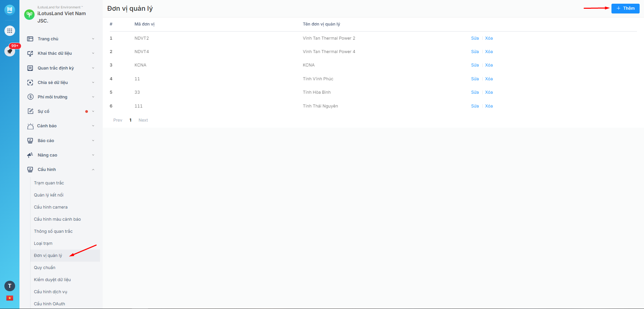Click Xóa for Tỉnh Hòa Bình
This screenshot has height=309, width=644.
tap(489, 92)
